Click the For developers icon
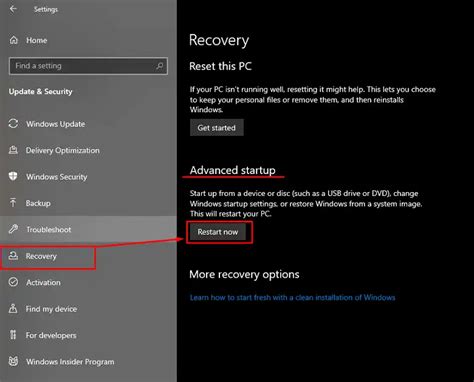Viewport: 474px width, 382px height. 13,335
